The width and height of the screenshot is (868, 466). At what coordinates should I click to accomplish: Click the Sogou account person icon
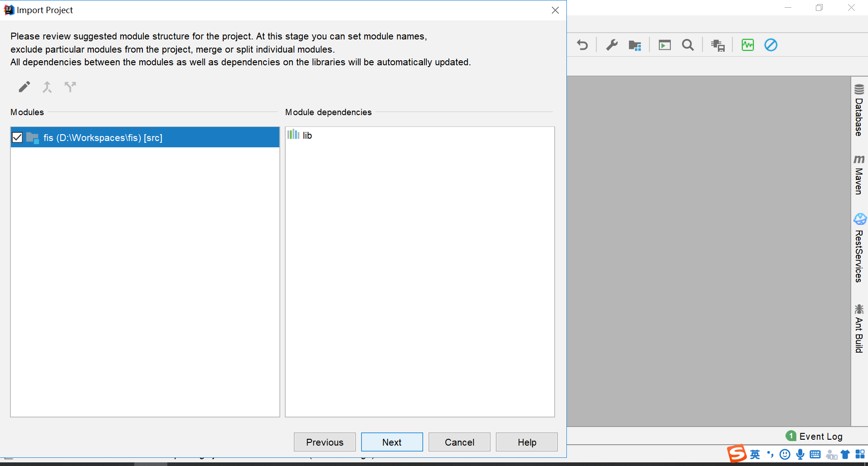831,455
